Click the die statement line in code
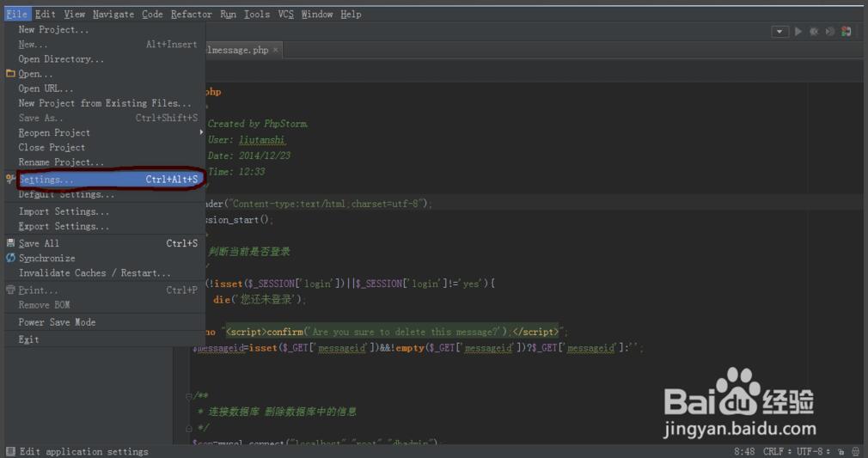Viewport: 868px width, 458px height. click(259, 300)
